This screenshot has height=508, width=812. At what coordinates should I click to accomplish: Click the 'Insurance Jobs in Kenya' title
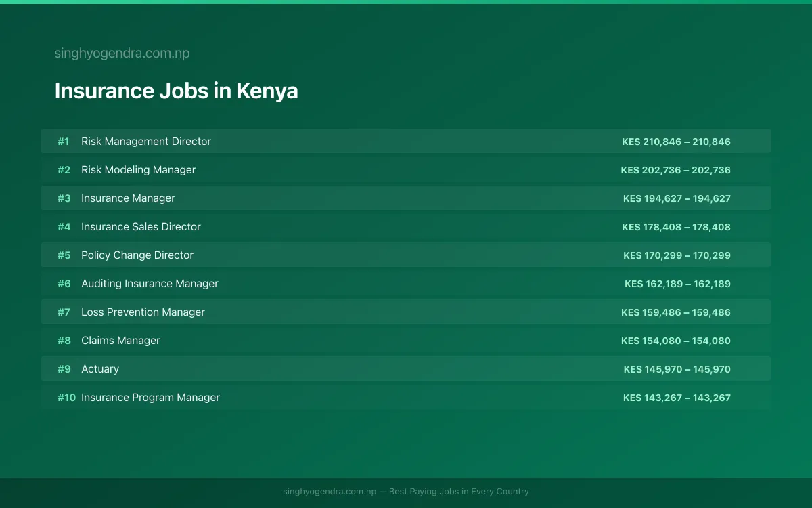[x=176, y=91]
